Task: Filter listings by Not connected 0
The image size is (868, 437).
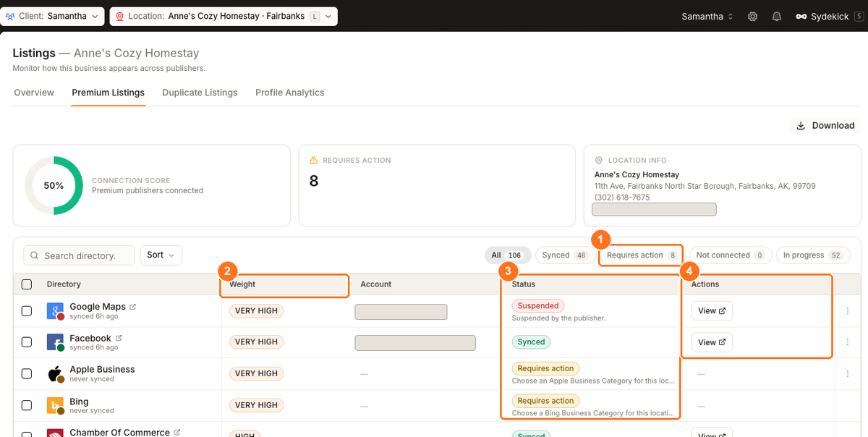Action: (729, 255)
